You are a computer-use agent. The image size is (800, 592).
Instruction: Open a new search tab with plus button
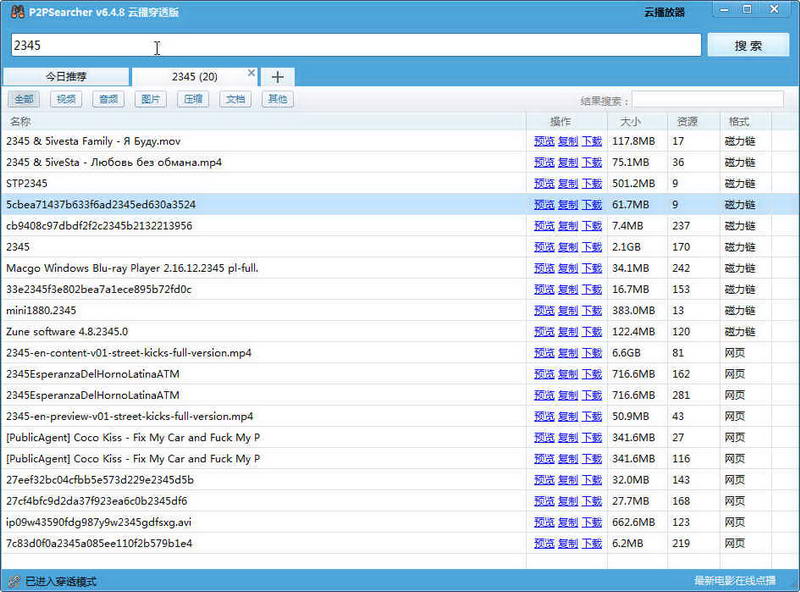tap(278, 77)
